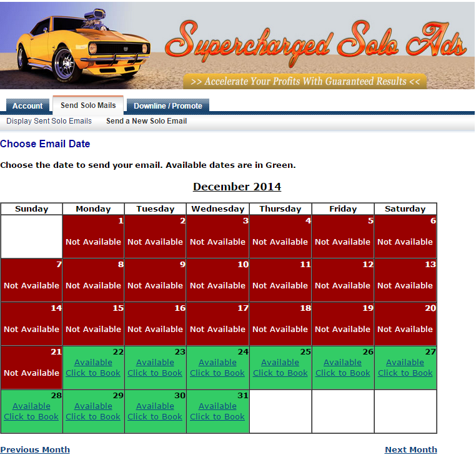Click to Book December 22
Image resolution: width=476 pixels, height=460 pixels.
click(x=93, y=373)
